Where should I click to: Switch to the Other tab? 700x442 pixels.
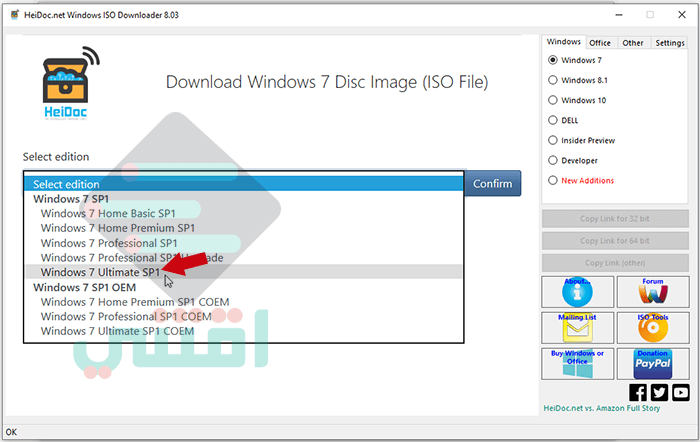click(x=633, y=43)
